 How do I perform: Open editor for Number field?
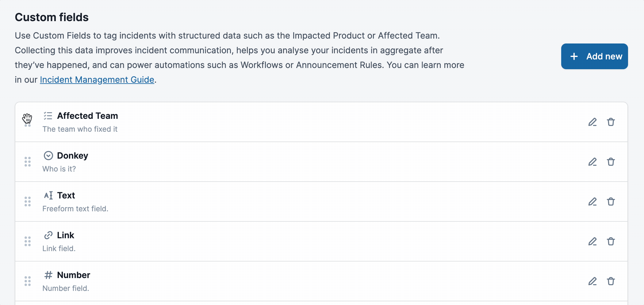click(592, 281)
